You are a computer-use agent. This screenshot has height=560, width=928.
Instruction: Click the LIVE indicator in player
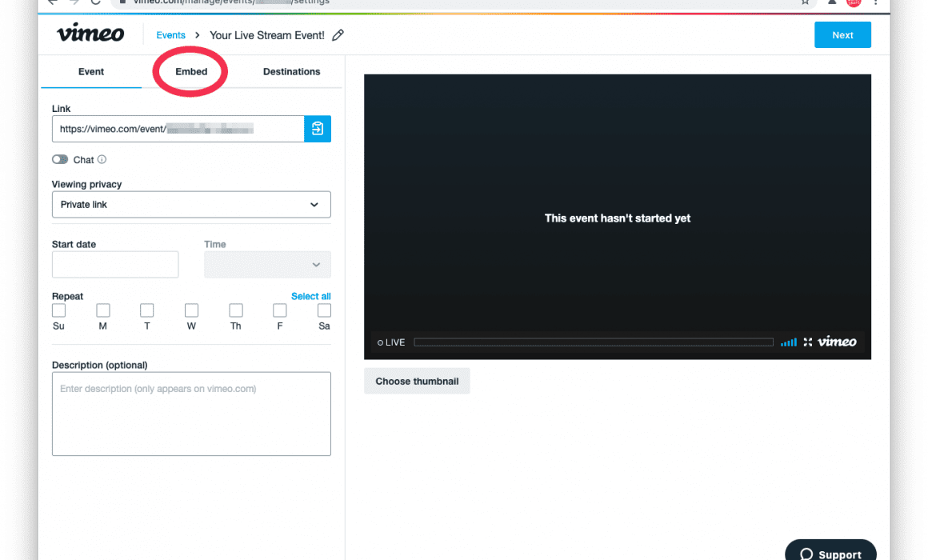pos(391,342)
